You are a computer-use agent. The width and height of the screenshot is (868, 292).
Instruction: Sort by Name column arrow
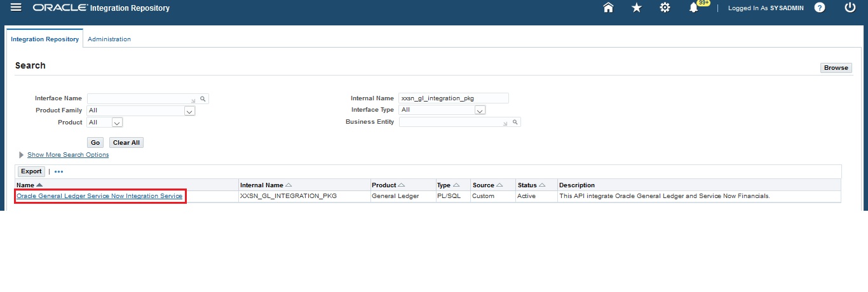point(39,185)
